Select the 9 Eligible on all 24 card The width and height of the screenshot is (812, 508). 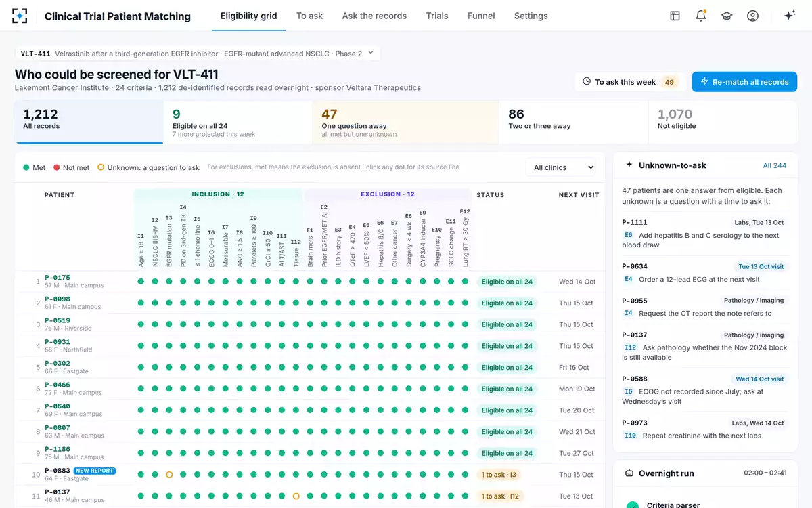(238, 122)
